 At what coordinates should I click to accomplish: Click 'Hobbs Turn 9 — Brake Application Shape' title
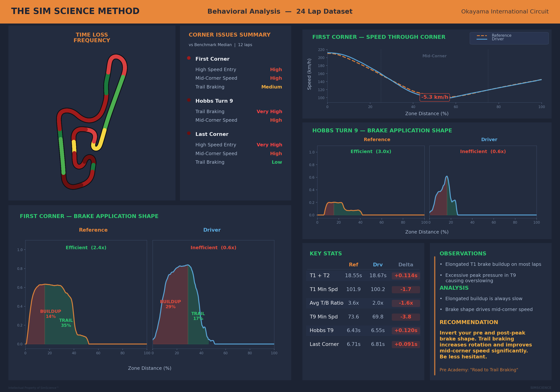(382, 130)
